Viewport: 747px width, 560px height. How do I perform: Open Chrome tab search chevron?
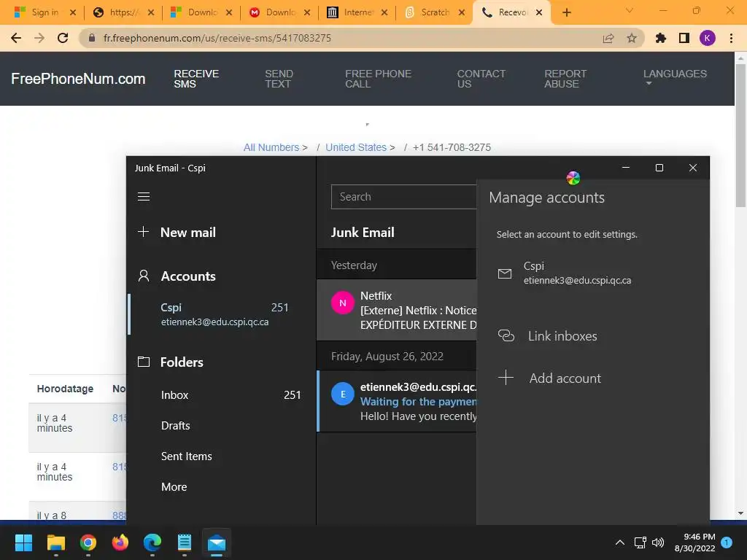(x=630, y=10)
